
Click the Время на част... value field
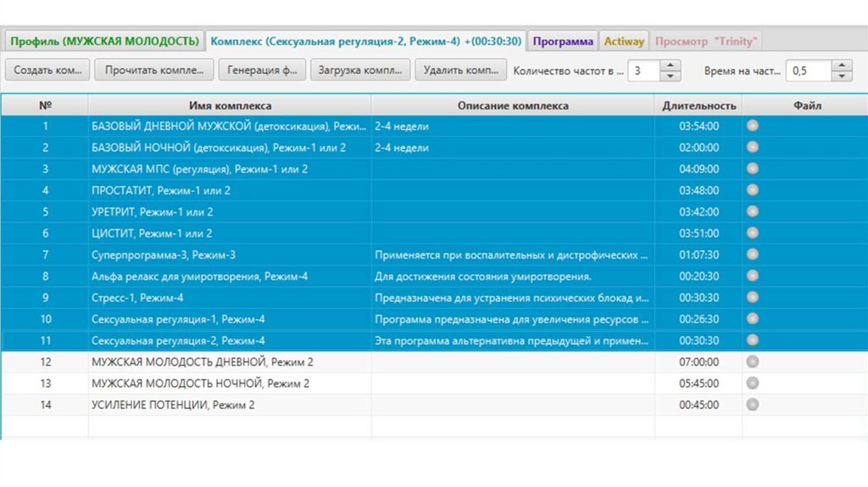tap(808, 71)
